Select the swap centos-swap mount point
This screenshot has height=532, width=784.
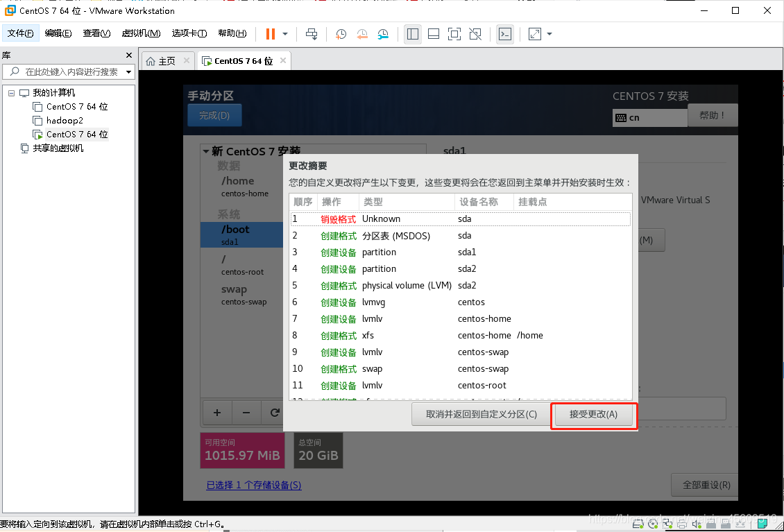coord(241,295)
